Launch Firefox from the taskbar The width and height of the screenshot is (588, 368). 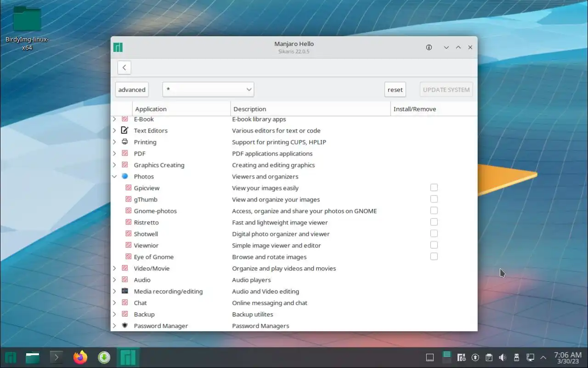[x=80, y=357]
